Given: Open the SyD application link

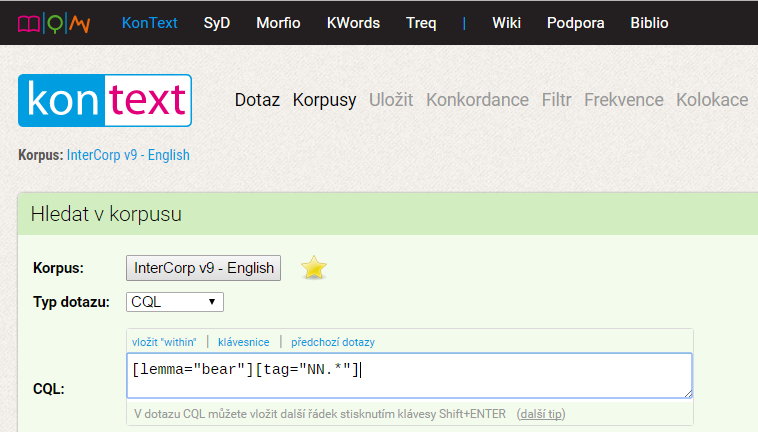Looking at the screenshot, I should click(x=217, y=23).
